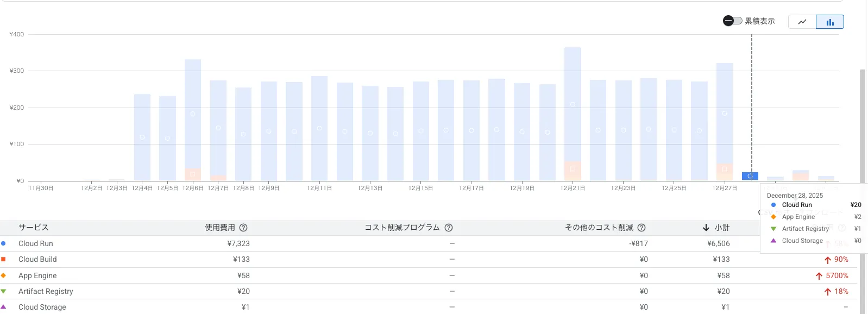Click the ¥6,506 Cloud Run subtotal
Viewport: 868px width, 314px height.
click(x=719, y=243)
